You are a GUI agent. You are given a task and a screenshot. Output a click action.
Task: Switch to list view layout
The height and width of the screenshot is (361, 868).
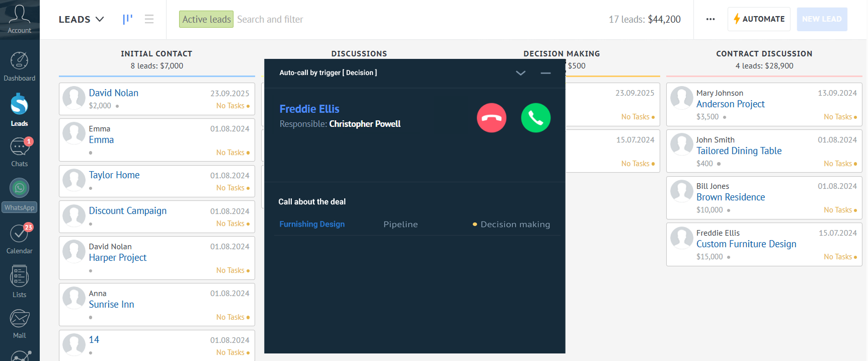(149, 19)
